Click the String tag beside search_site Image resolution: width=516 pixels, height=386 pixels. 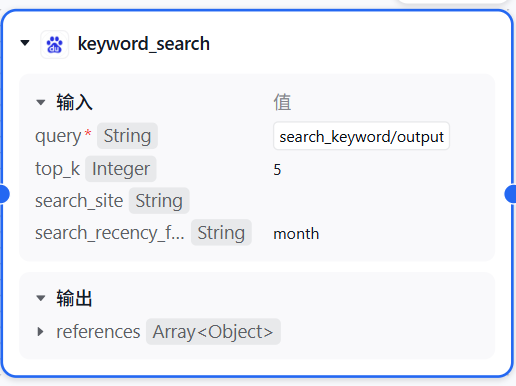point(159,201)
